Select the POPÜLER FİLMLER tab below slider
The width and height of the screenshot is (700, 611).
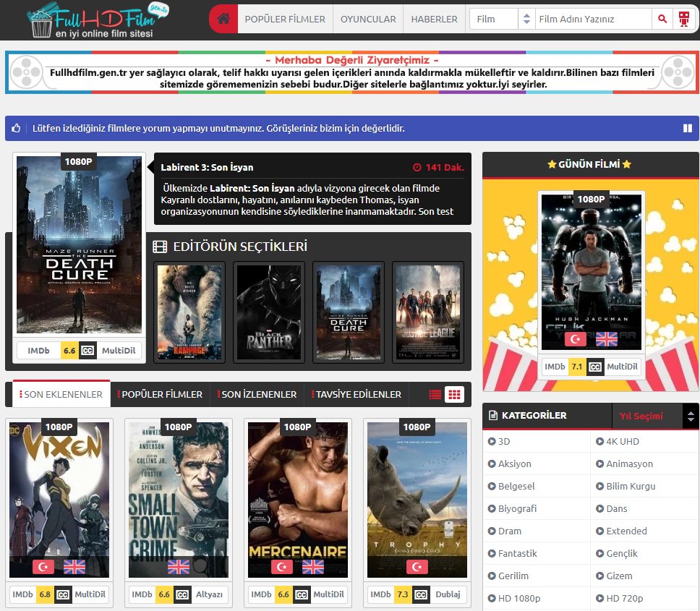[x=160, y=394]
